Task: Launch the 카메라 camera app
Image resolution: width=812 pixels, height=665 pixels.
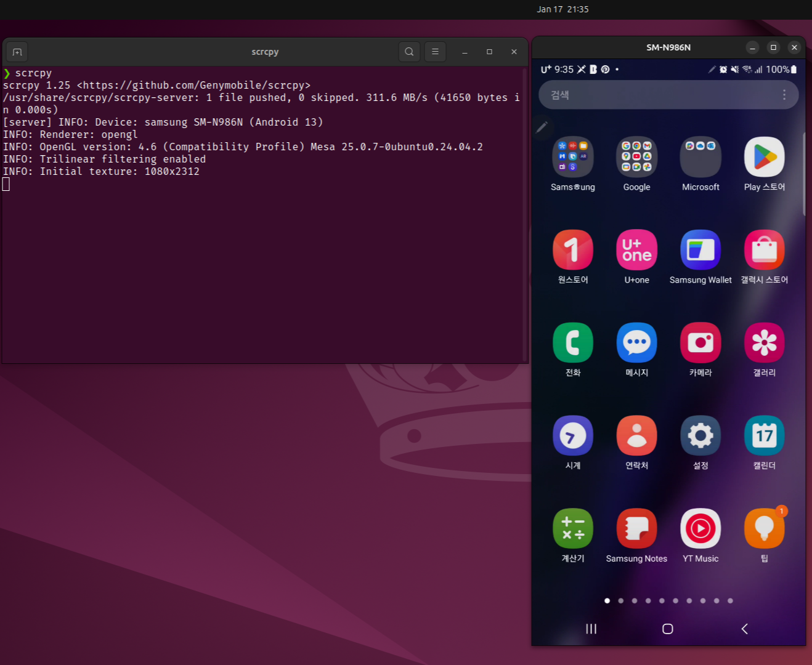Action: pyautogui.click(x=700, y=343)
